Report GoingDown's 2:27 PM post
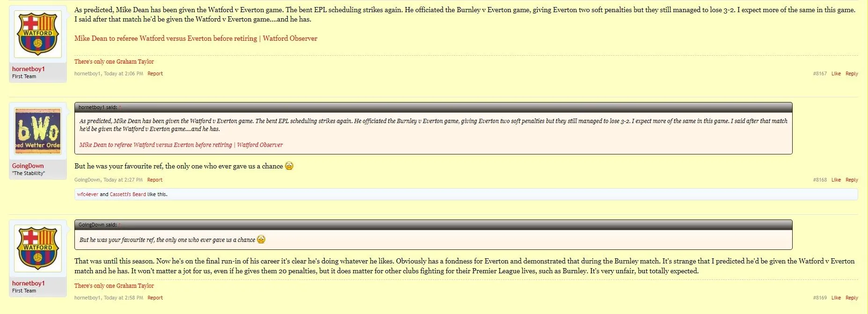Image resolution: width=868 pixels, height=314 pixels. (154, 180)
